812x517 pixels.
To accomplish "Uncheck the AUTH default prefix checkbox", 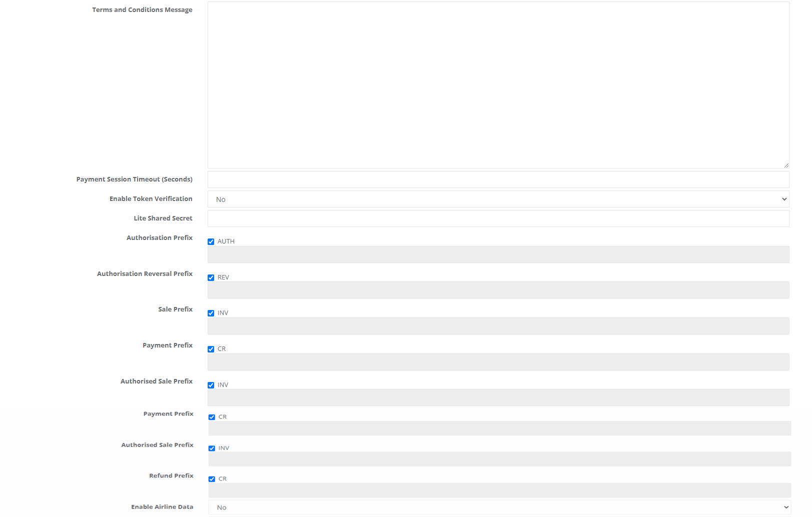I will 211,241.
